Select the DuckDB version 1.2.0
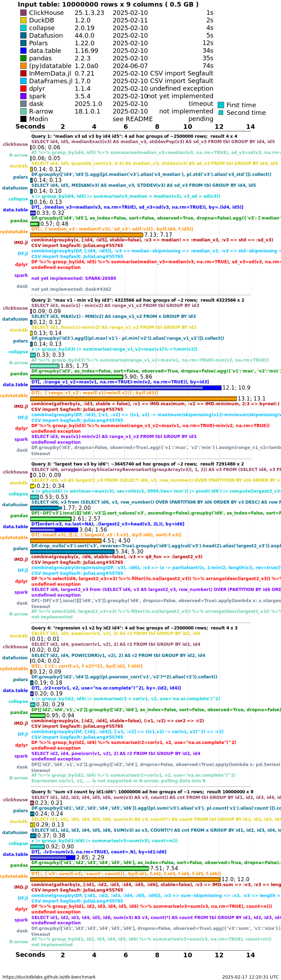Viewport: 281px width, 980px height. (x=83, y=20)
